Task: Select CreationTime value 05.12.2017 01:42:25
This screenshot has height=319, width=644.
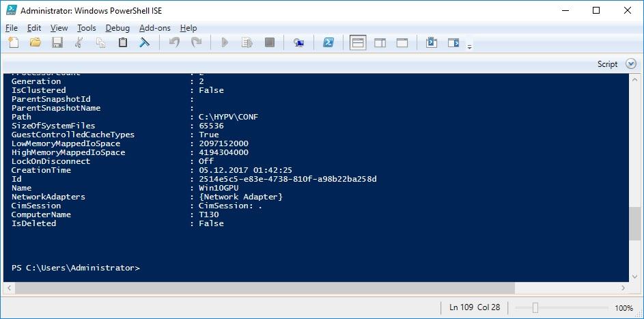Action: (245, 170)
